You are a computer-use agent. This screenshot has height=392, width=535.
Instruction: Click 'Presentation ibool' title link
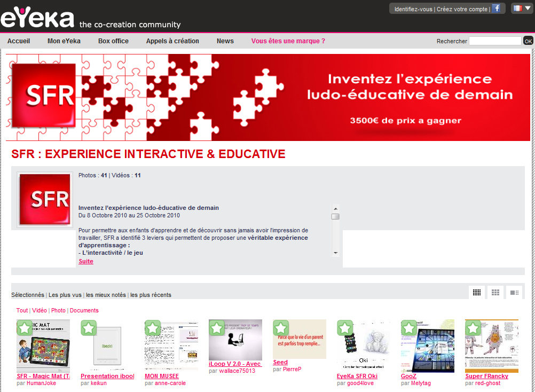point(107,376)
